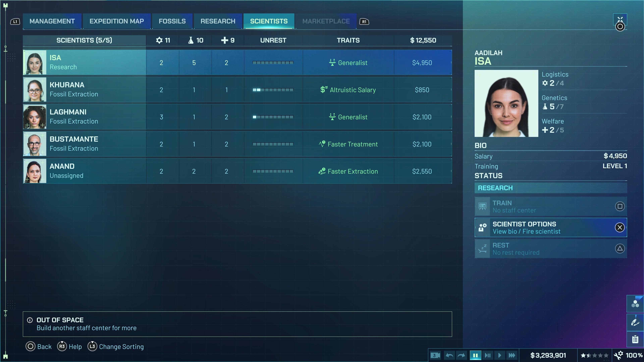Open the hexagon cluster side icon
The height and width of the screenshot is (362, 644).
pos(635,304)
